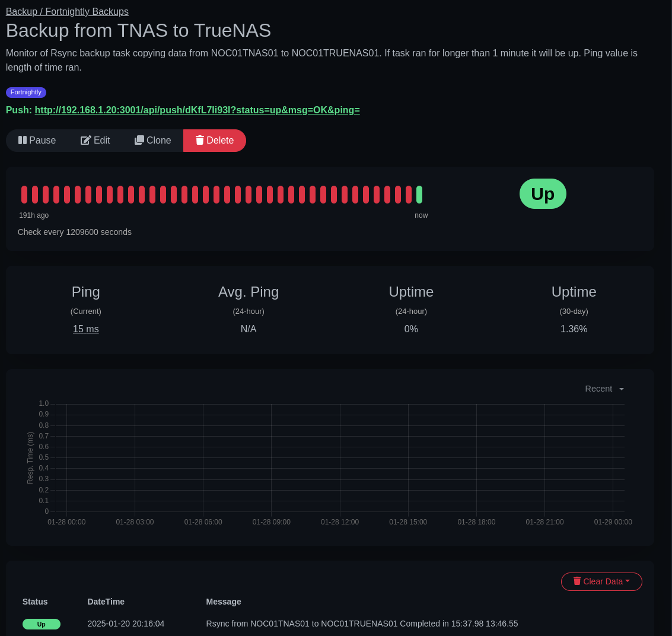Click the monitor title Backup from TNAS
The width and height of the screenshot is (672, 636).
(x=138, y=30)
